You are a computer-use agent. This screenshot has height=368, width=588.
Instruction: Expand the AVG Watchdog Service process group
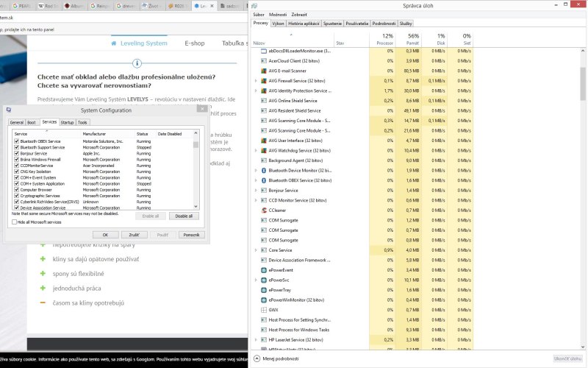tap(256, 151)
